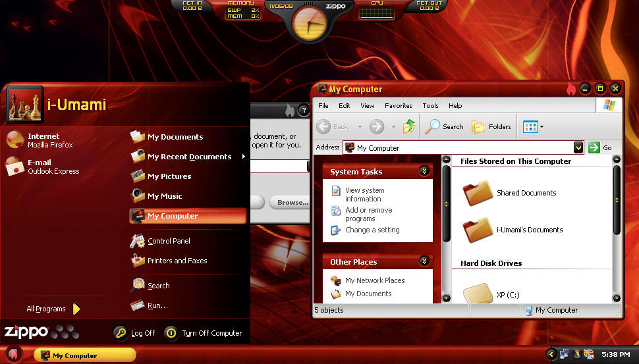Open the Favorites menu
Screen dimensions: 639x364
coord(398,105)
